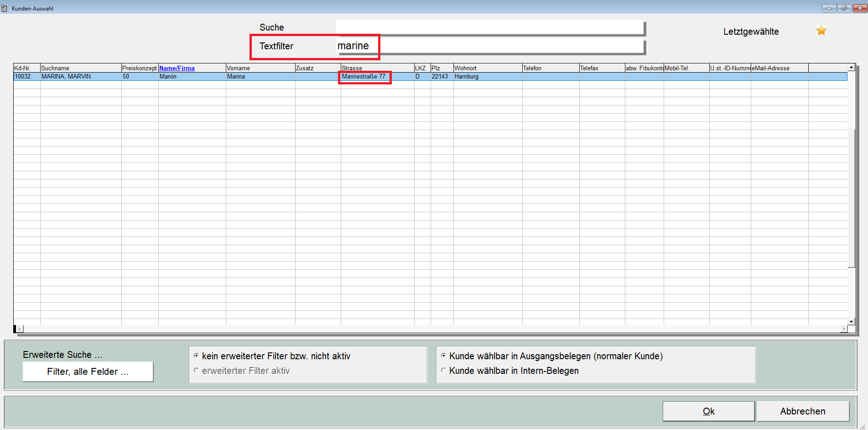The height and width of the screenshot is (430, 868).
Task: Click the Wohnort cell 'Hamburg'
Action: click(x=488, y=77)
